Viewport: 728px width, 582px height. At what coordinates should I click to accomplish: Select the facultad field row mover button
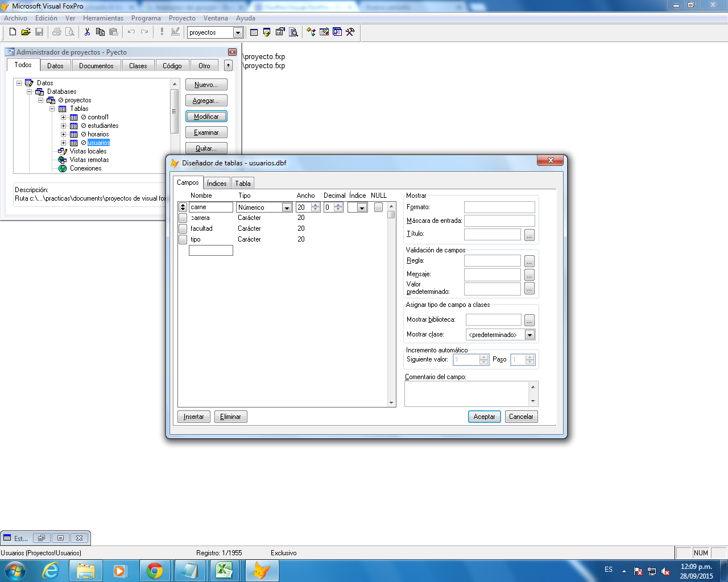[183, 228]
